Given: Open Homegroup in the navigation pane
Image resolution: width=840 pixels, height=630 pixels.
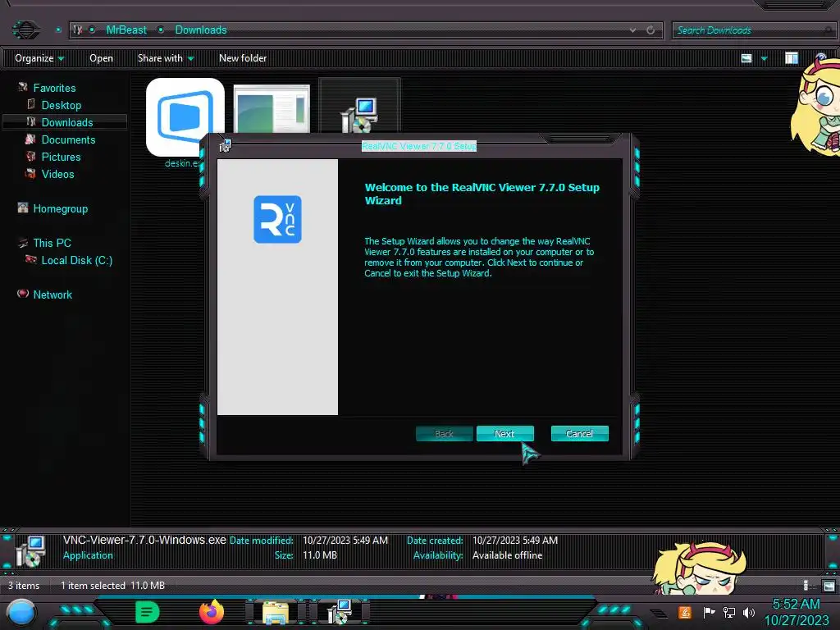Looking at the screenshot, I should click(x=60, y=208).
